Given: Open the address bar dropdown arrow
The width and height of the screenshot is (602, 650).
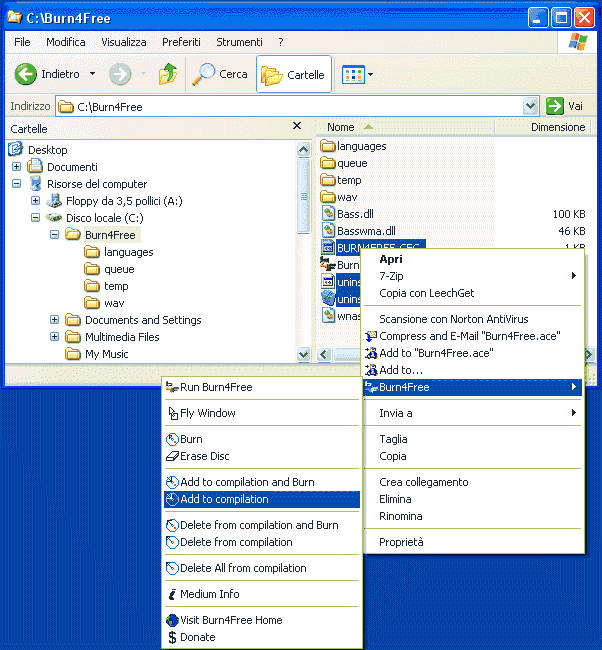Looking at the screenshot, I should (530, 106).
